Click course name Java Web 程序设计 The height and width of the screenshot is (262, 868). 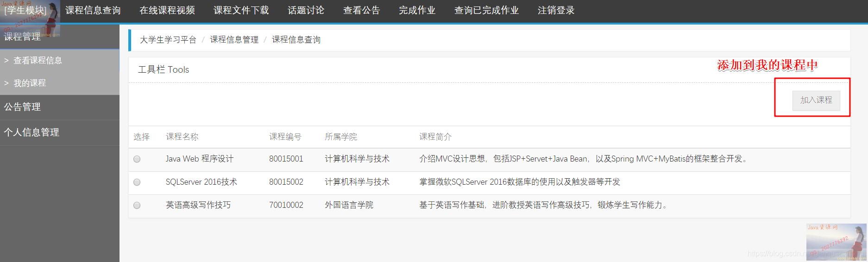[200, 159]
